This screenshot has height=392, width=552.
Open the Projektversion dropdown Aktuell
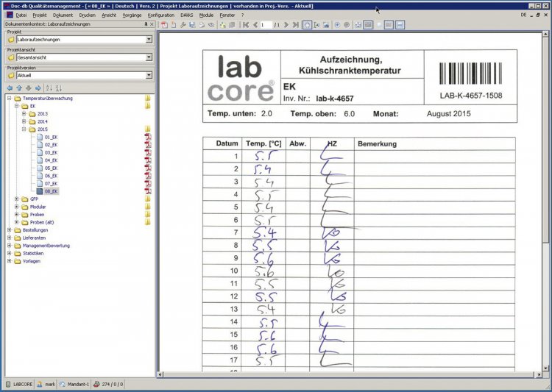click(x=149, y=75)
